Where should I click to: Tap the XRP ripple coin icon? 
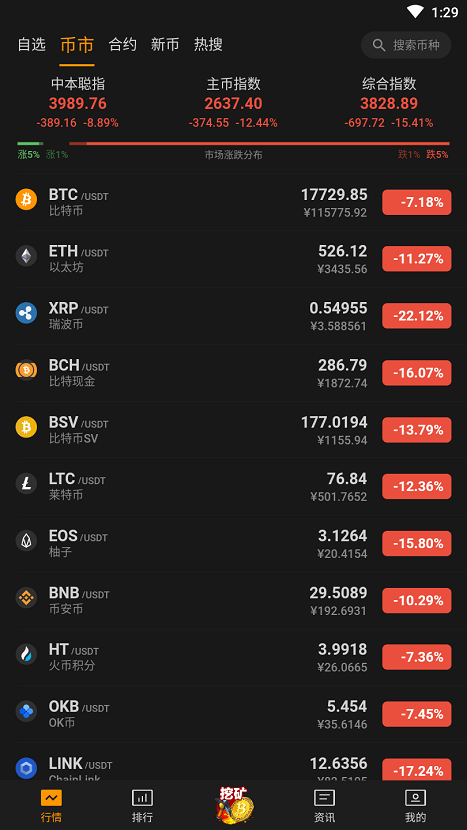(x=26, y=313)
